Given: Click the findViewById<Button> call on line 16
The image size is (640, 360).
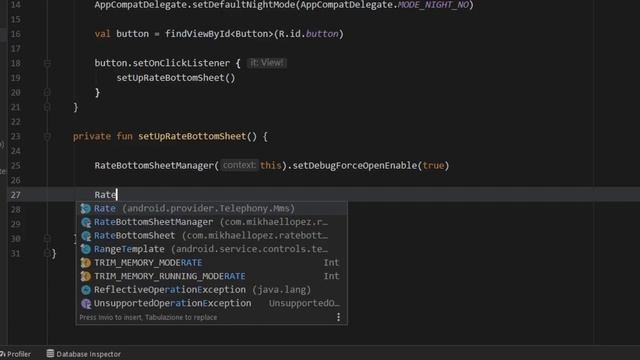Looking at the screenshot, I should pos(219,34).
